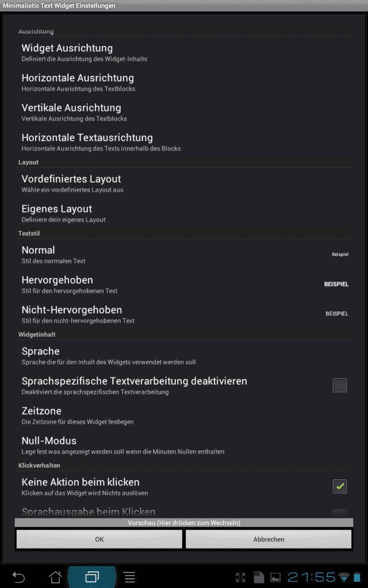Screen dimensions: 368x588
Task: Tap the Vorschau preview bar to switch
Action: click(184, 523)
